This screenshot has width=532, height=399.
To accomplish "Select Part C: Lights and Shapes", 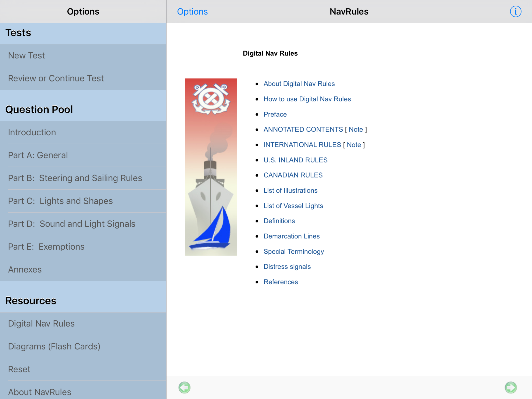I will pos(60,201).
